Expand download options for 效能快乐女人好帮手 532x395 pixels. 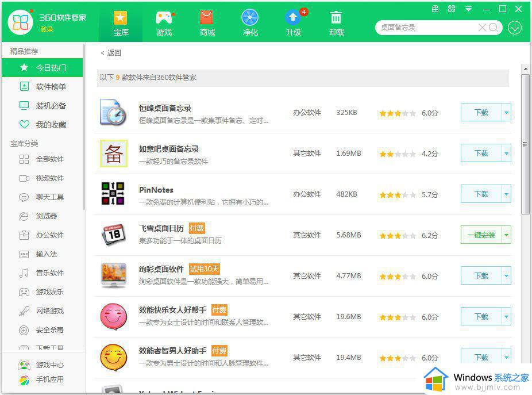[x=506, y=317]
